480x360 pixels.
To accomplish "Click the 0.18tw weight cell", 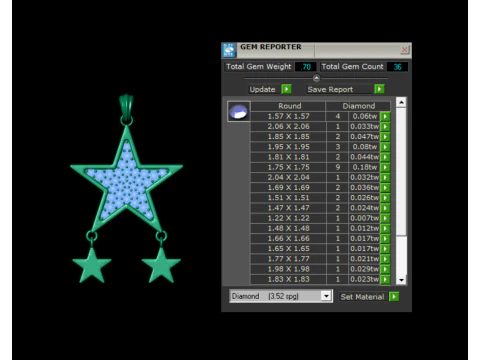I will pos(365,167).
